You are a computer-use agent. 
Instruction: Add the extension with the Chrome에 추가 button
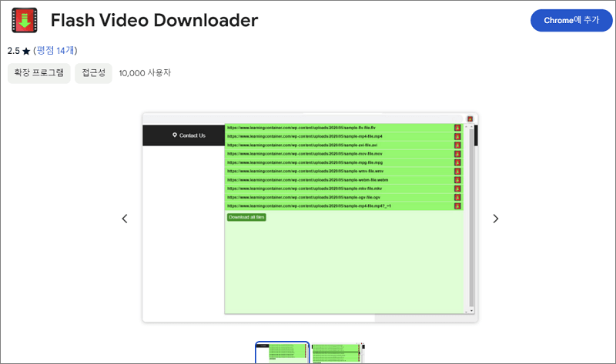click(x=571, y=20)
